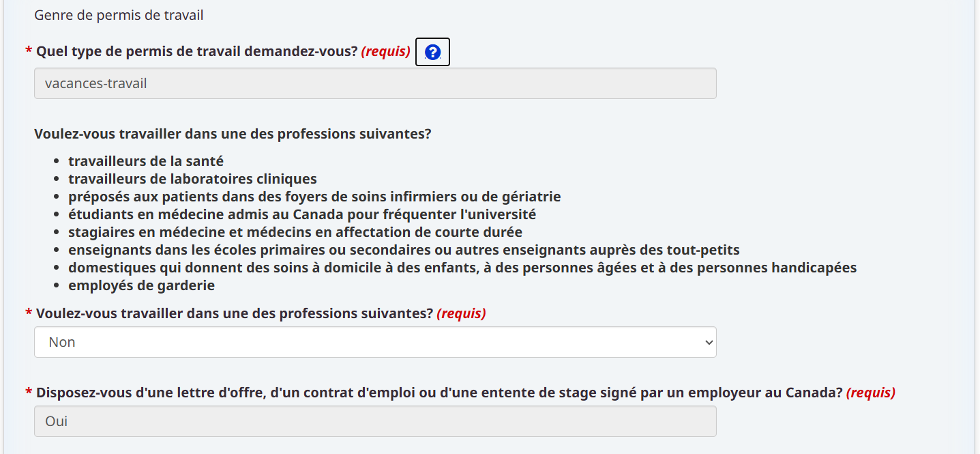Select the travailleurs de laboratoires cliniques bullet
Image resolution: width=980 pixels, height=454 pixels.
click(192, 179)
